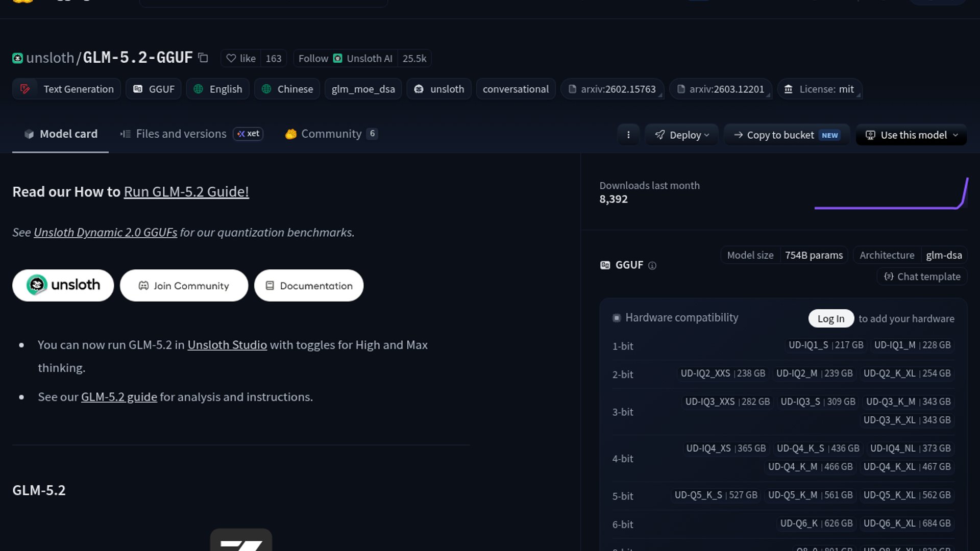The image size is (980, 551).
Task: Select UD-Q2_K_XL 254 GB quantization
Action: coord(907,373)
